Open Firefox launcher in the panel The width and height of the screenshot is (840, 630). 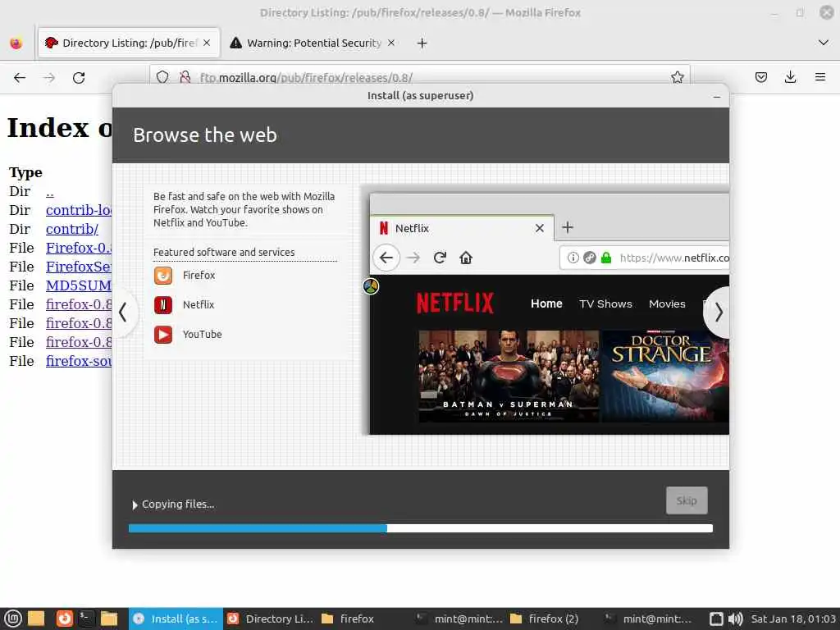point(64,619)
